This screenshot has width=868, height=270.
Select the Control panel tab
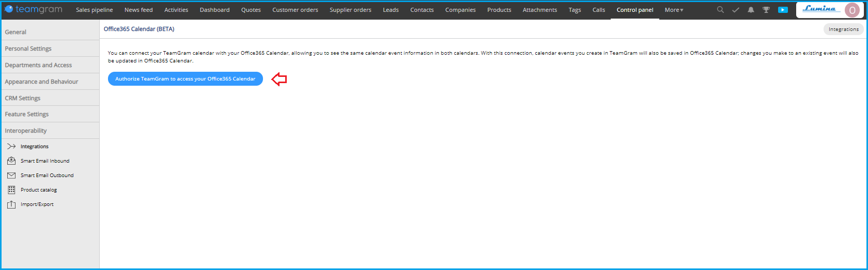tap(634, 10)
